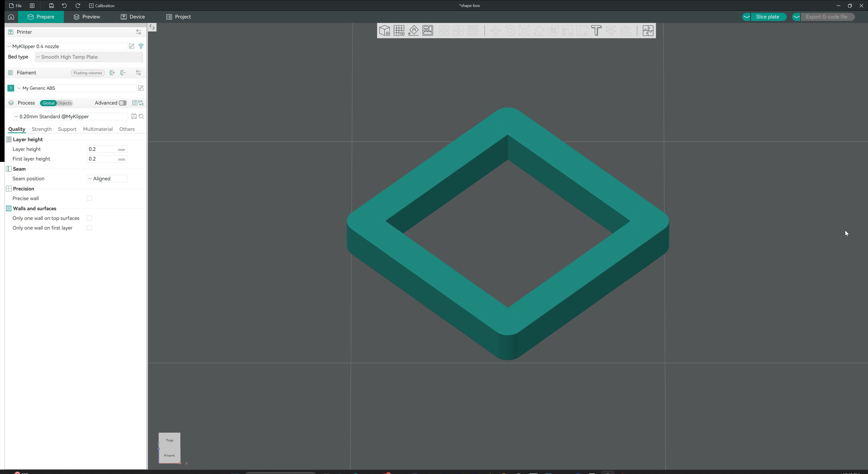
Task: Enable the Precise wall checkbox
Action: point(89,198)
